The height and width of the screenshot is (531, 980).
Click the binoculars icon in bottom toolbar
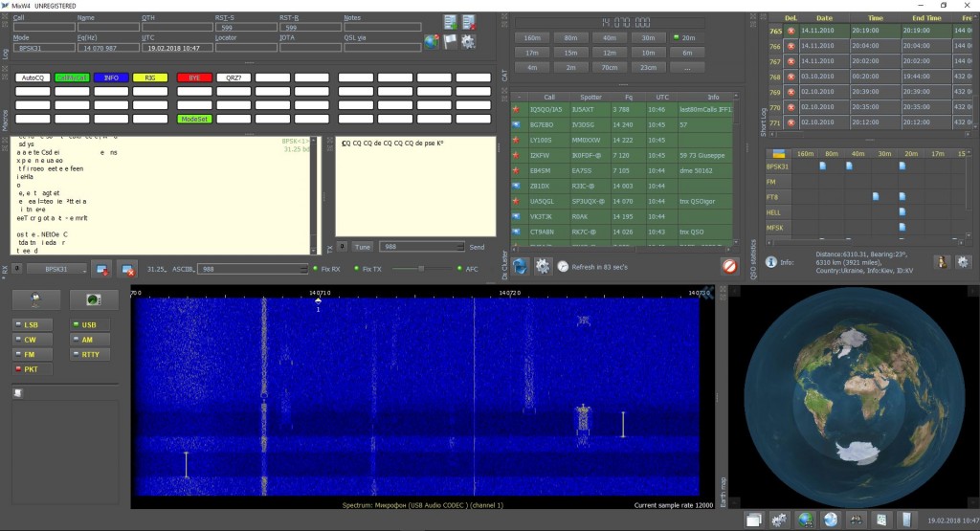[x=857, y=520]
